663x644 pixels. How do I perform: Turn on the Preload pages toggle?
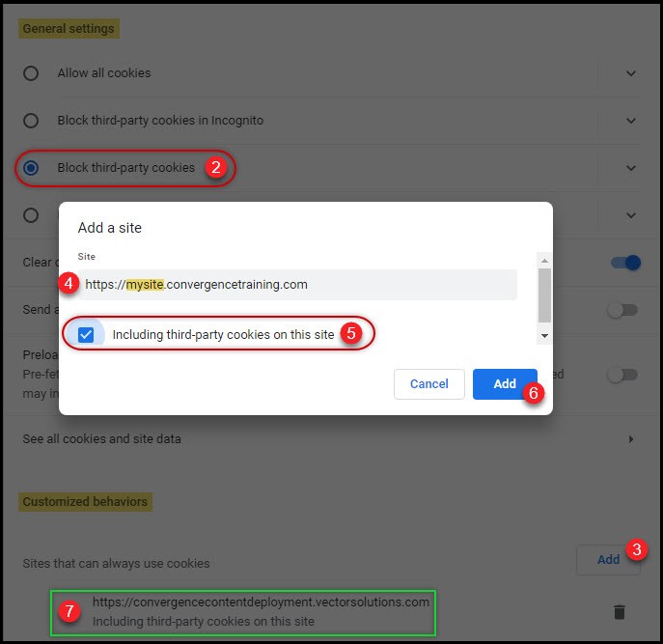(622, 375)
